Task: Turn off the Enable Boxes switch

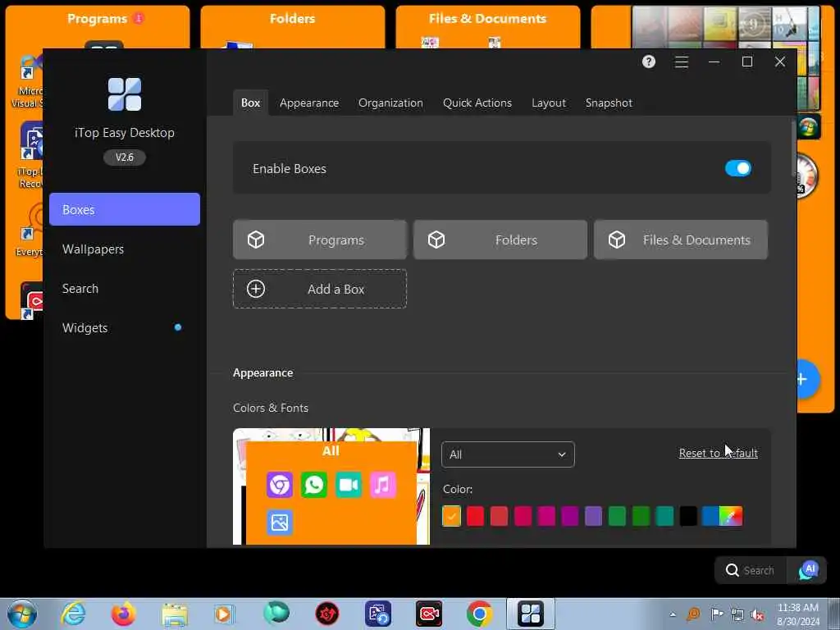Action: click(x=737, y=168)
